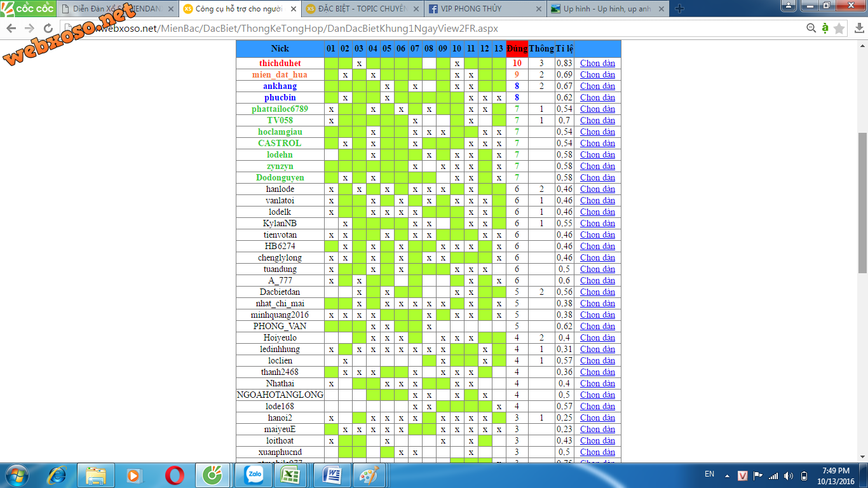This screenshot has width=868, height=488.
Task: Open a new browser tab
Action: click(679, 9)
